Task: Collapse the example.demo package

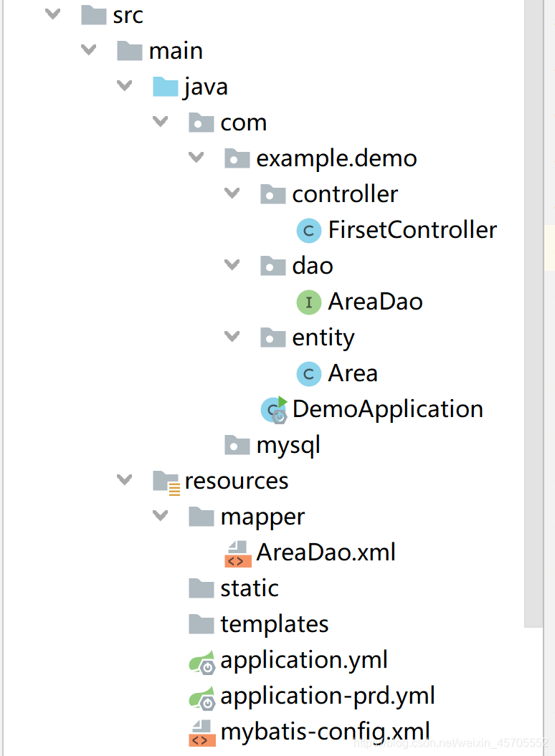Action: (x=196, y=158)
